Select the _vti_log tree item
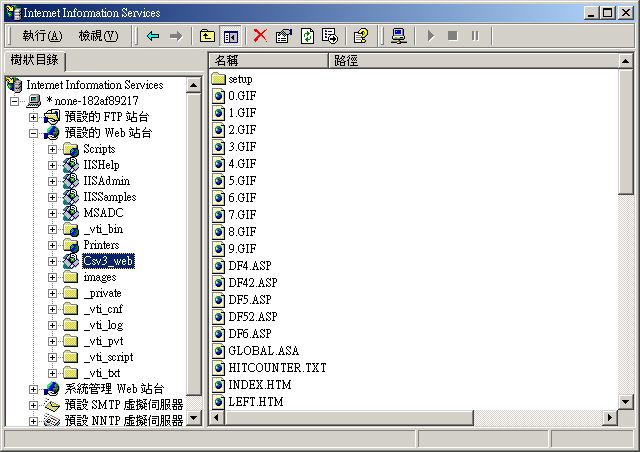Screen dimensions: 640x452 coord(103,325)
